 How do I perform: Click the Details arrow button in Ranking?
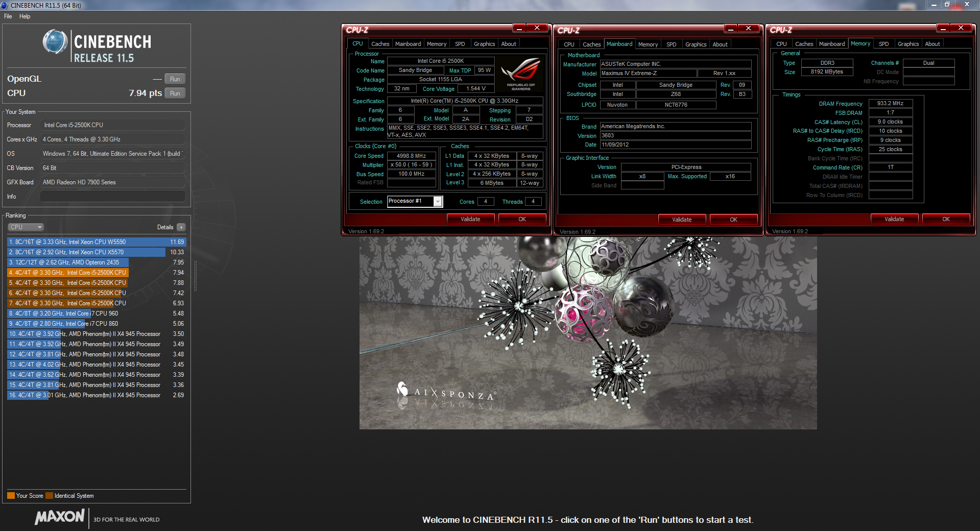(181, 227)
